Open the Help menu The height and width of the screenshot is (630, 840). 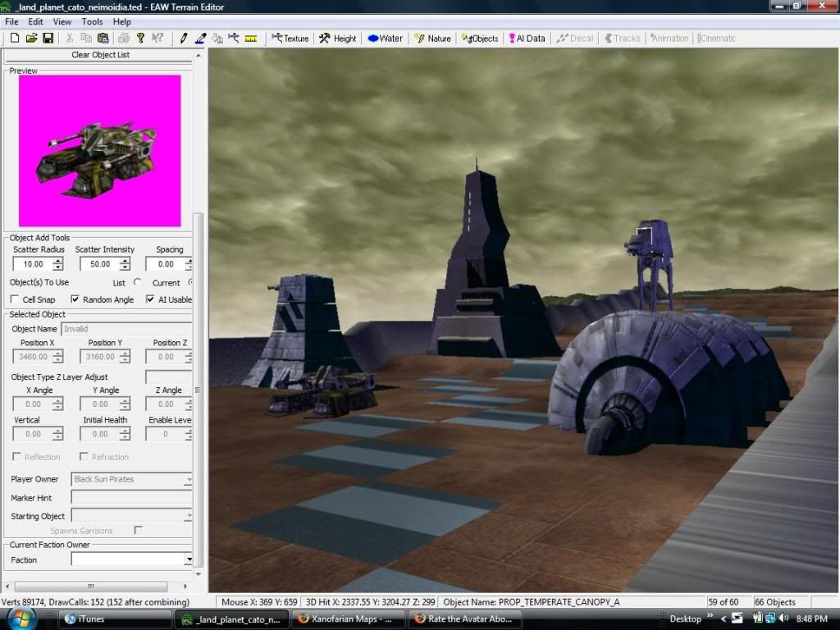[x=121, y=22]
